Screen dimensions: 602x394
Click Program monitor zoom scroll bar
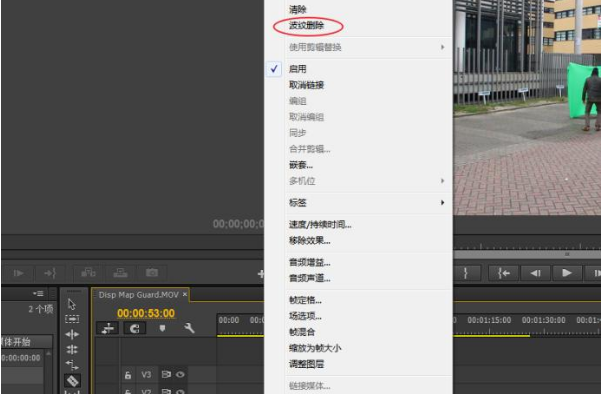click(x=527, y=254)
